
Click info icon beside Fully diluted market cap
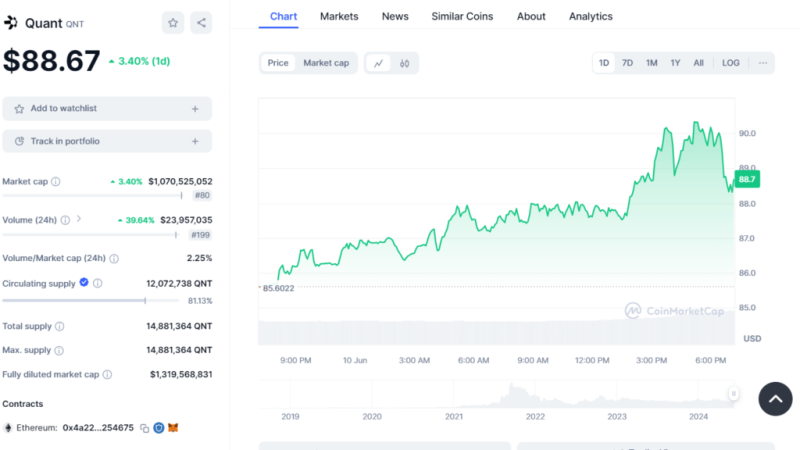[107, 374]
